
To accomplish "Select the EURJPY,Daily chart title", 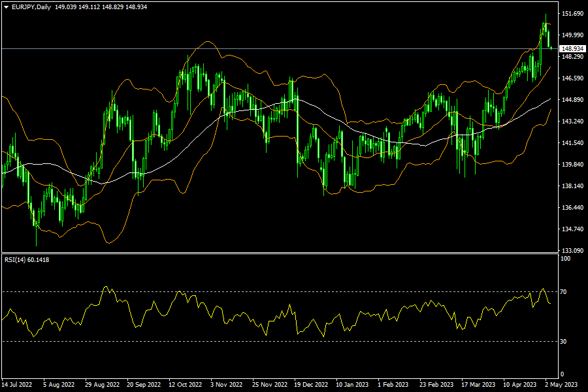I will point(31,7).
